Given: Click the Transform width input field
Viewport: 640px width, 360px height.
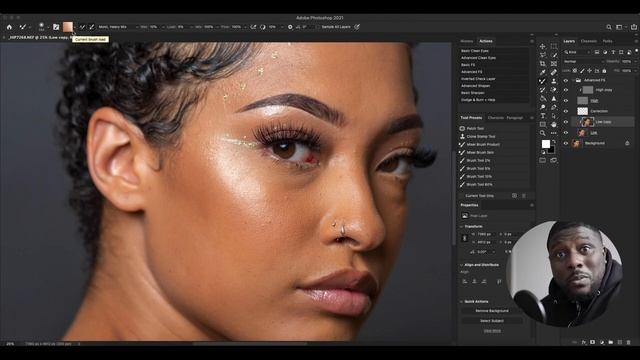Looking at the screenshot, I should click(x=485, y=234).
